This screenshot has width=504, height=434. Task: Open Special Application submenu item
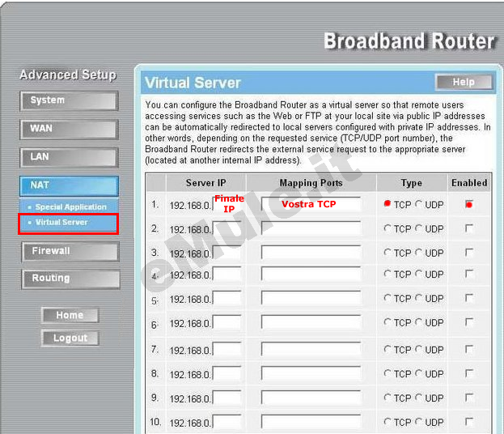[70, 207]
